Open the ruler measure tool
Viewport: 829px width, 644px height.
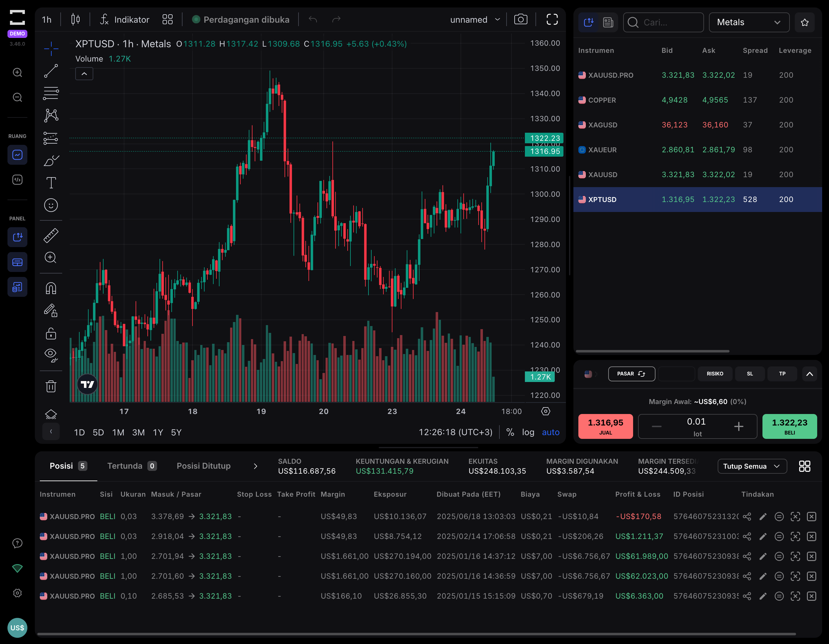[x=51, y=235]
